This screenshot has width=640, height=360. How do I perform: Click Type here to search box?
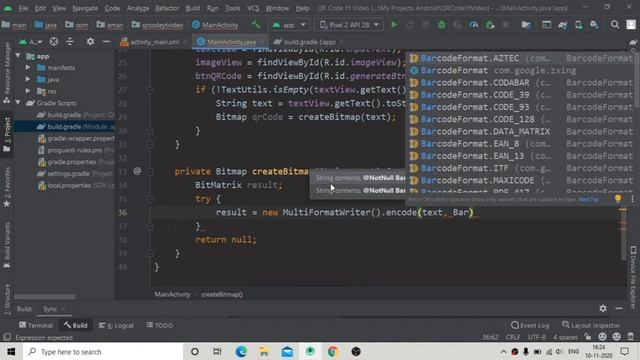point(103,351)
